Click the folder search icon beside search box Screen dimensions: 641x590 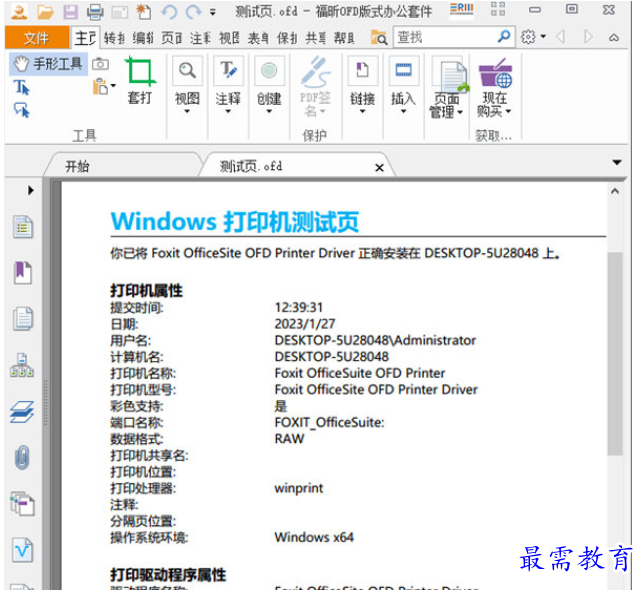pos(379,38)
